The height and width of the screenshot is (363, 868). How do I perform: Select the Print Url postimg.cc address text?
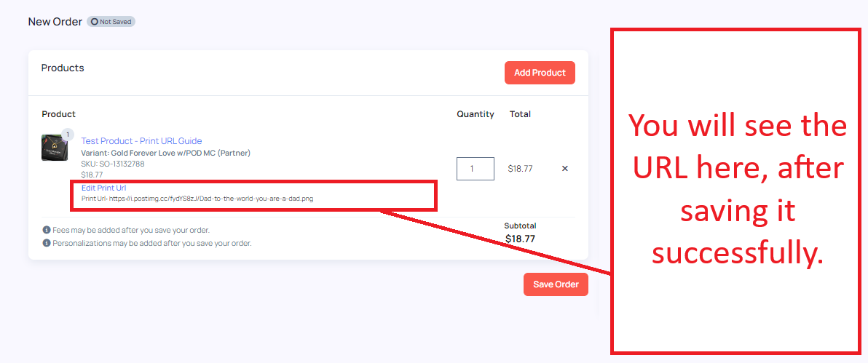(211, 198)
